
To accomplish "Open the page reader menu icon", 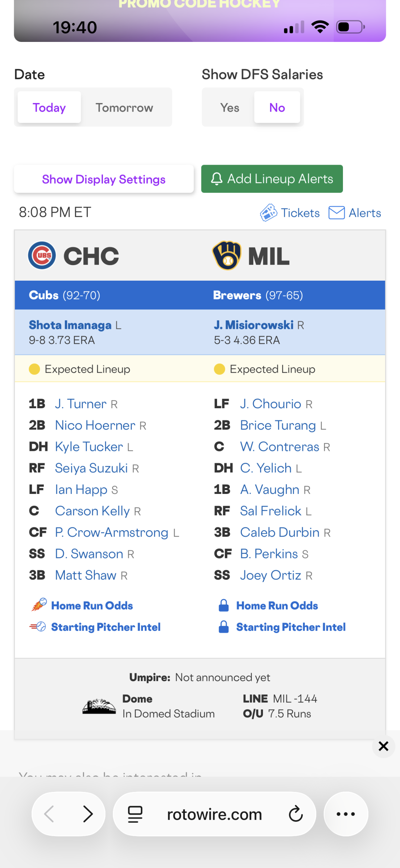I will (x=135, y=814).
